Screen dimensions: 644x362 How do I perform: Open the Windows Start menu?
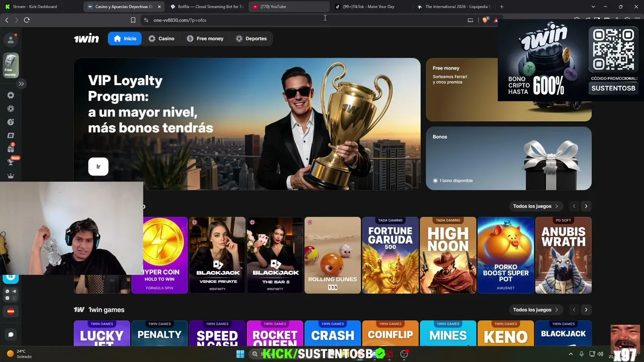(240, 354)
